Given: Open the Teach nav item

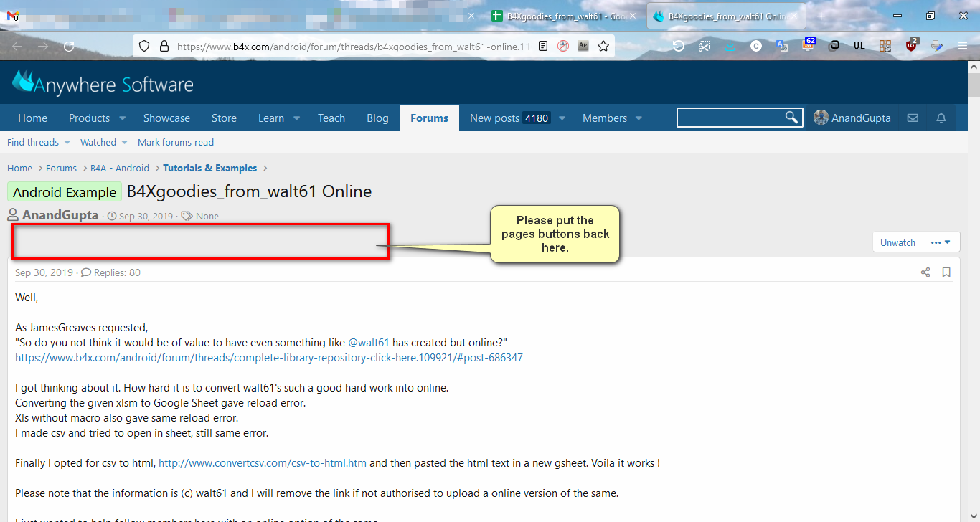Looking at the screenshot, I should click(331, 118).
